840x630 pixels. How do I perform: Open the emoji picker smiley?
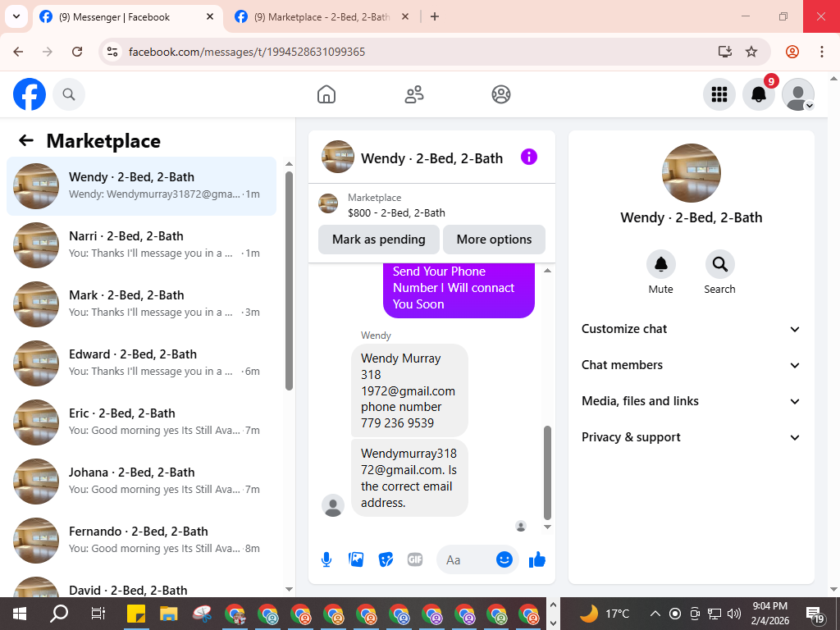point(504,559)
